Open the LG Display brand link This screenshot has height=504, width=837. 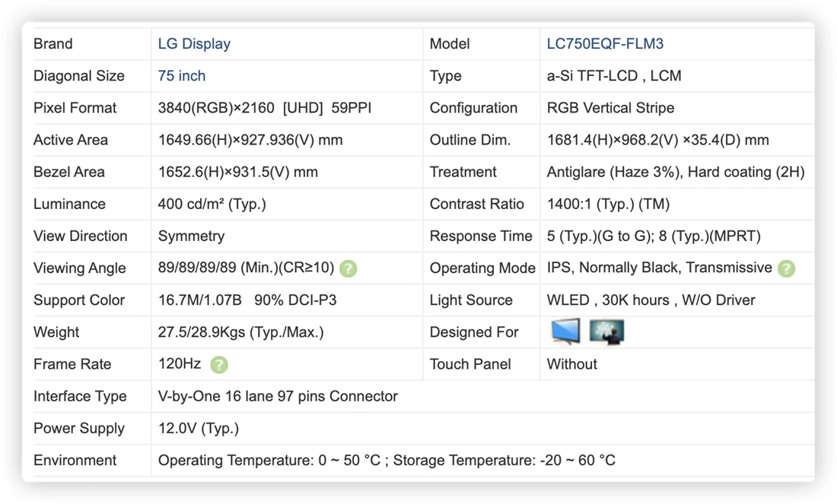click(194, 44)
